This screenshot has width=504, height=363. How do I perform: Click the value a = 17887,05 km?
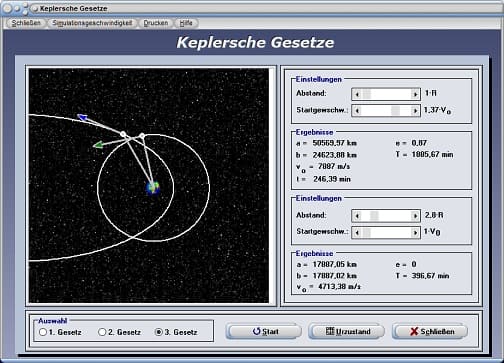326,265
